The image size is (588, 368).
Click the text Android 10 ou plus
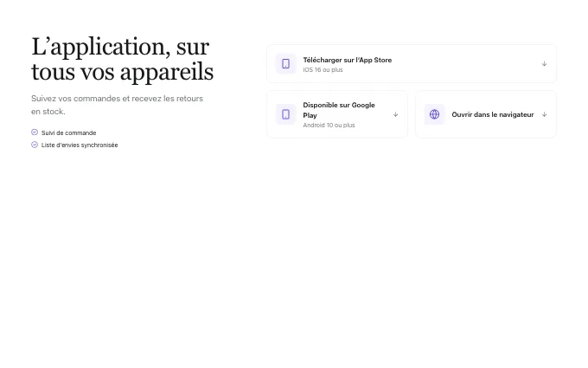point(329,125)
